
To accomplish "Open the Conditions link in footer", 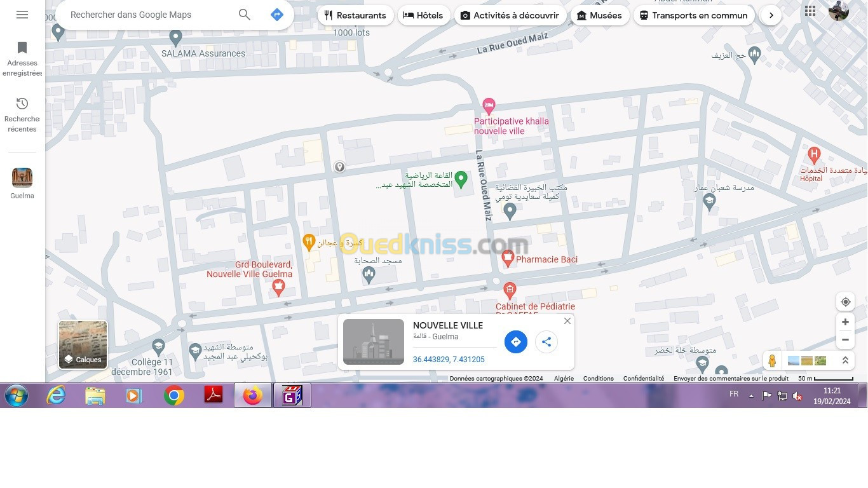I will 599,378.
